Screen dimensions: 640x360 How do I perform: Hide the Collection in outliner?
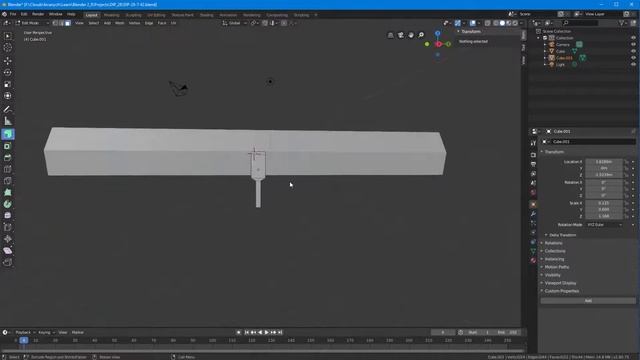pos(633,38)
